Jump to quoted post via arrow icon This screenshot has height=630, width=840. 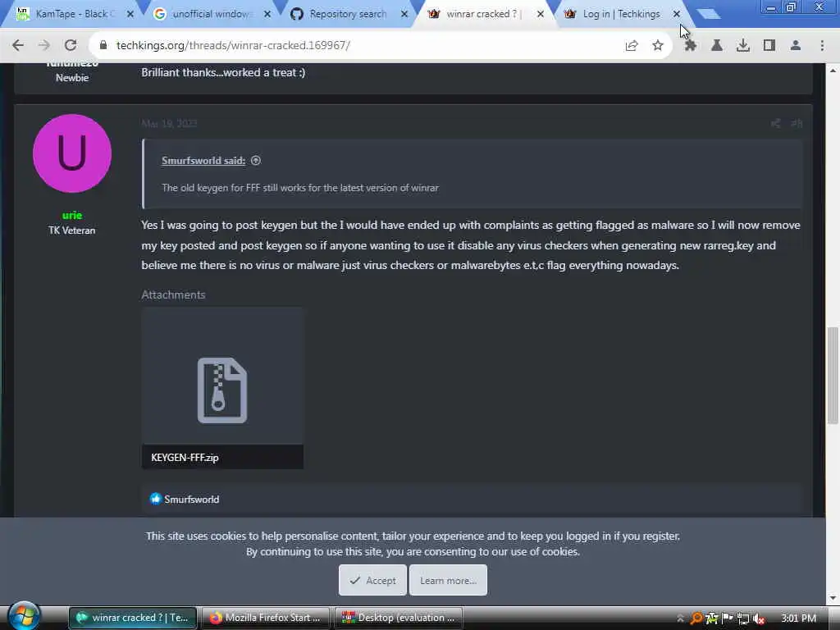click(x=256, y=161)
